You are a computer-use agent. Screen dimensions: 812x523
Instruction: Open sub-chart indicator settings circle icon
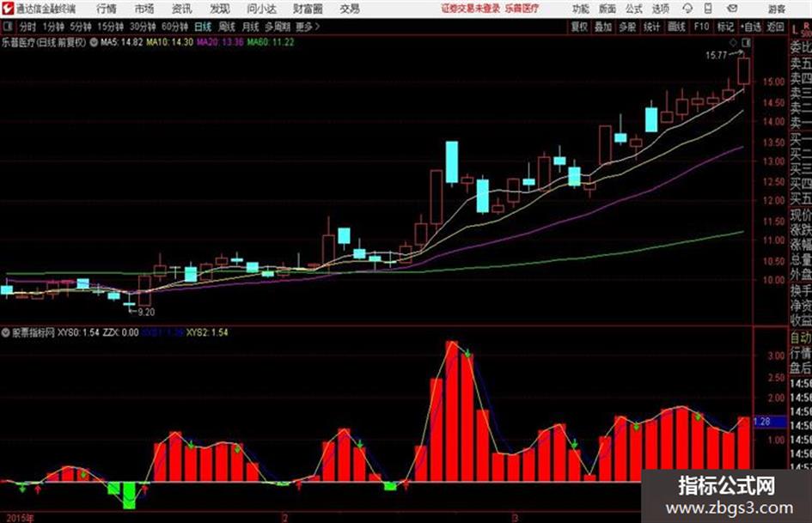(x=6, y=332)
